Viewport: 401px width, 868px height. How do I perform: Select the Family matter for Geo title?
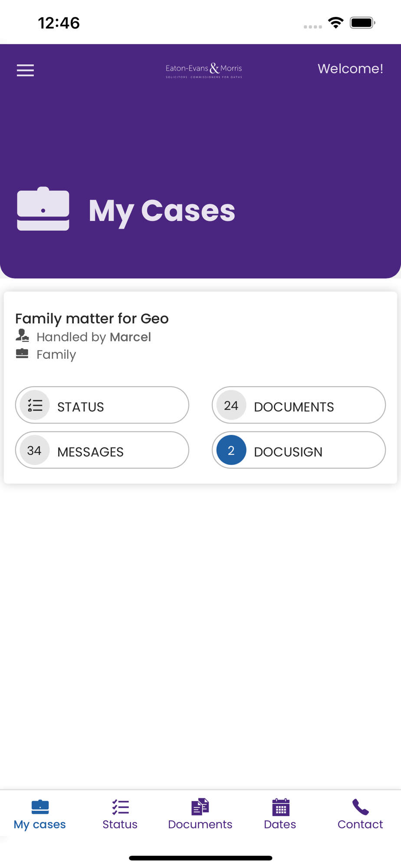pos(92,319)
